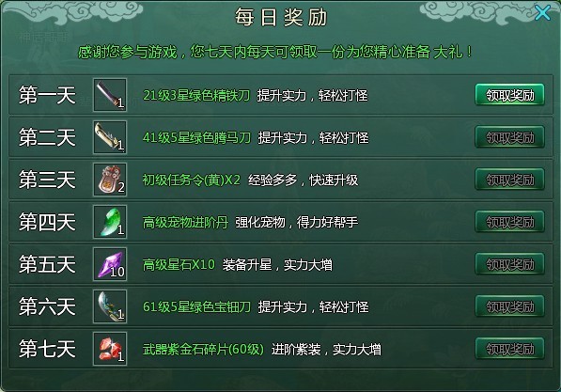
Task: Click the 初级任务令(黄)X2 item name
Action: [x=192, y=180]
